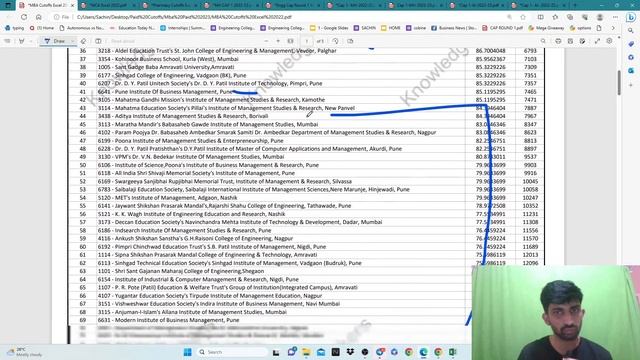Click the page view layout icon
Screen dimensions: 640x360
(x=98, y=41)
